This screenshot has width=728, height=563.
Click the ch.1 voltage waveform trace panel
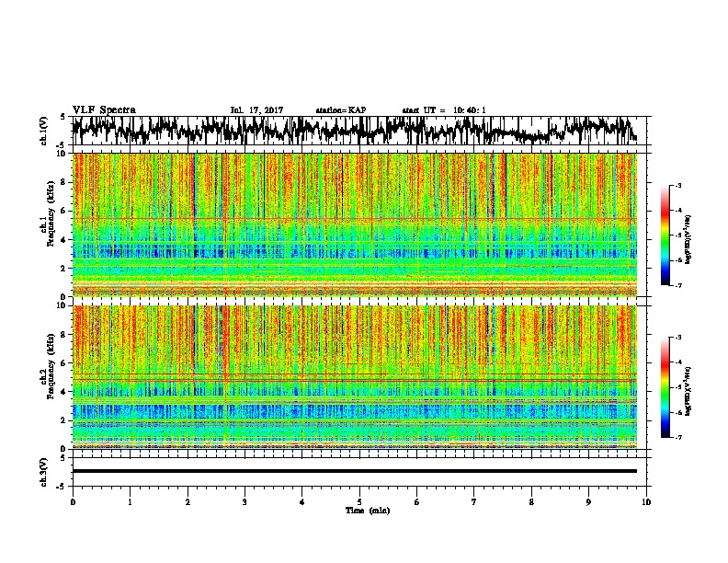359,131
